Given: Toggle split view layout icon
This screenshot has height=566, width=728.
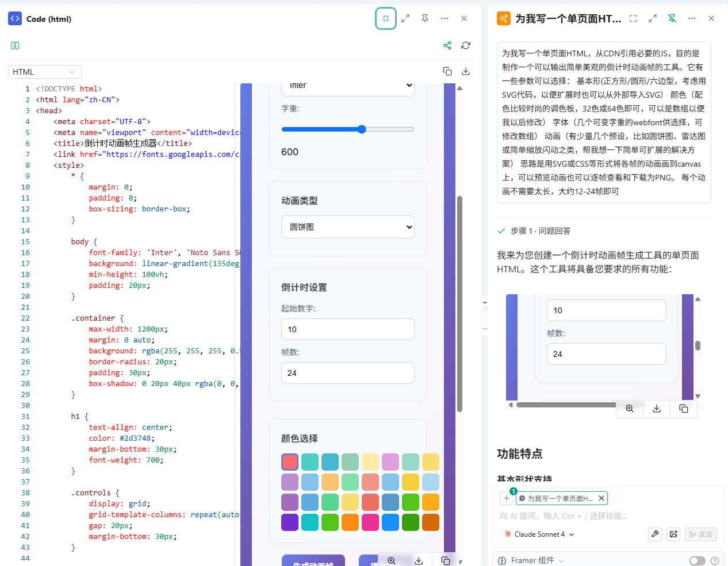Looking at the screenshot, I should coord(15,45).
